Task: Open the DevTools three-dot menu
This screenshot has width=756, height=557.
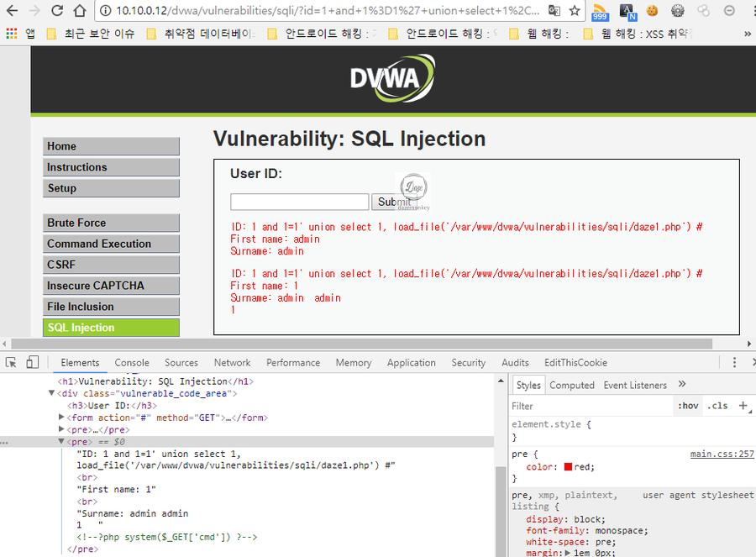Action: (x=734, y=362)
